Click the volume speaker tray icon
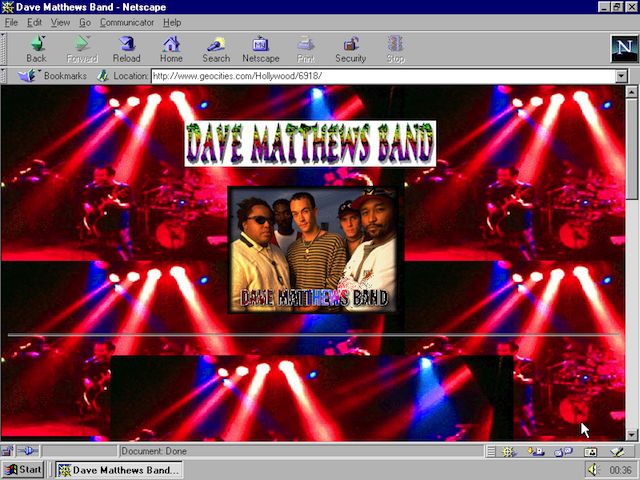The image size is (640, 480). [593, 470]
